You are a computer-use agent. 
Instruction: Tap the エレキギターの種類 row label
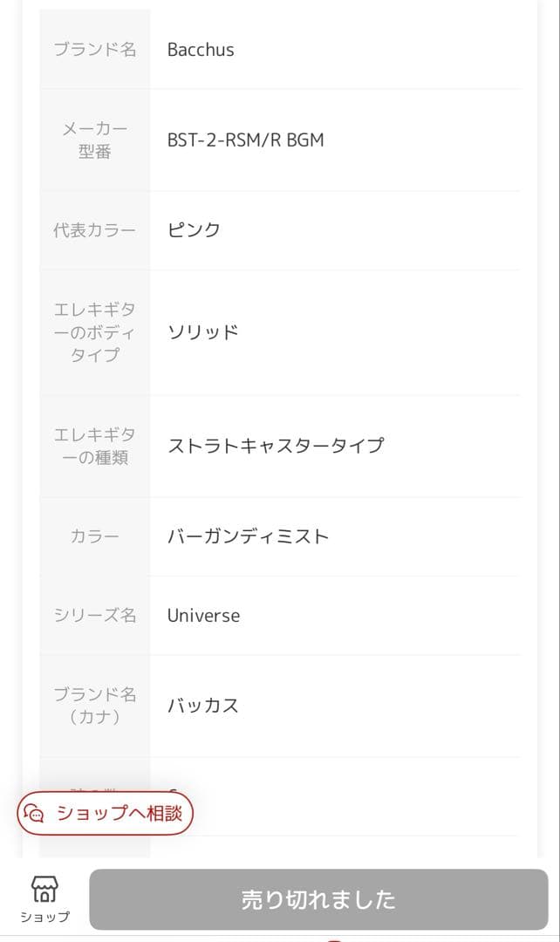pos(94,446)
